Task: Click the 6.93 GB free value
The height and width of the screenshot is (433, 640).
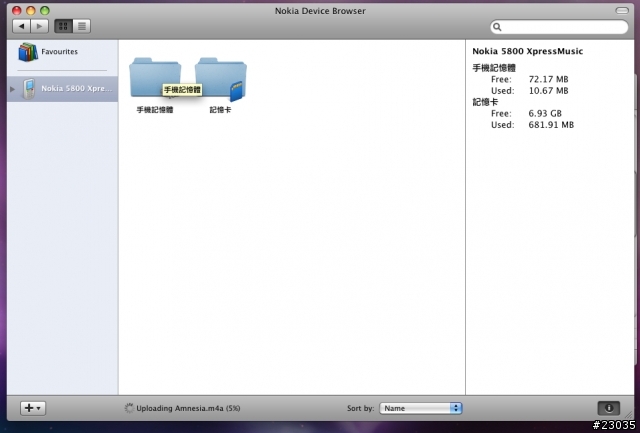Action: 545,113
